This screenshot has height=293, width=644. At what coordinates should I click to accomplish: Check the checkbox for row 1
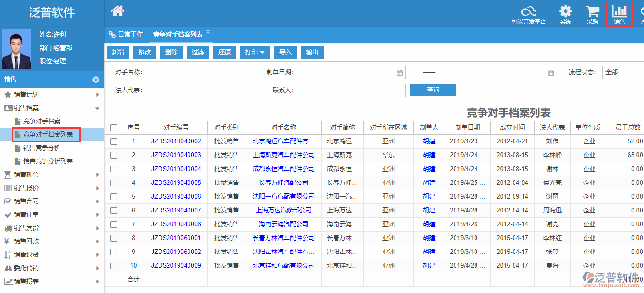click(x=114, y=141)
